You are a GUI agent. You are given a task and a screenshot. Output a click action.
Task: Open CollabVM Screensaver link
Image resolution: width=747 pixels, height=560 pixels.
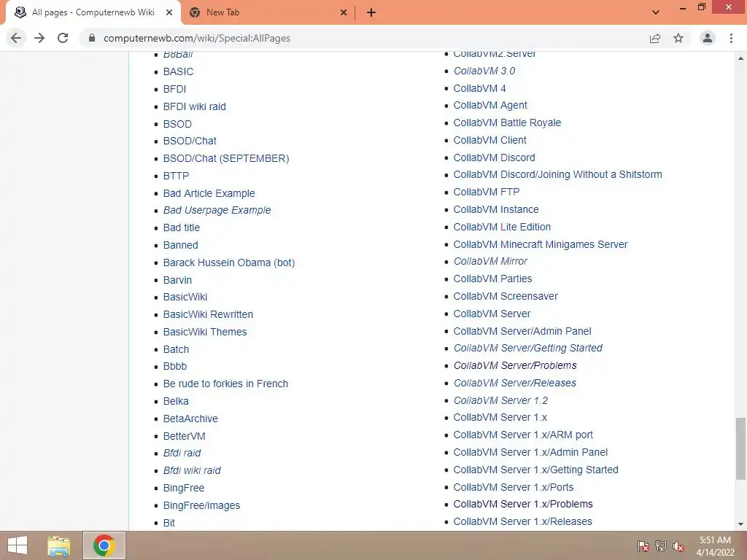click(506, 296)
